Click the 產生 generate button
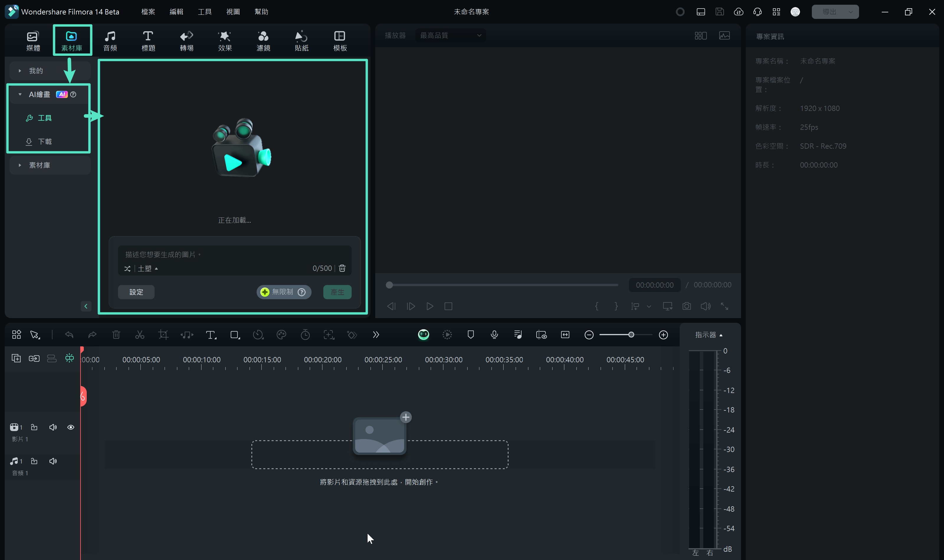 point(337,292)
